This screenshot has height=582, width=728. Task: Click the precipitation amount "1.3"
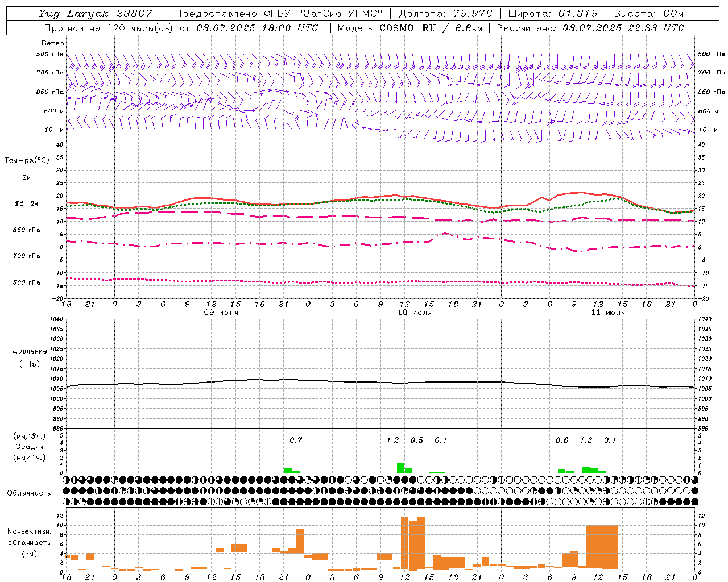coord(586,440)
